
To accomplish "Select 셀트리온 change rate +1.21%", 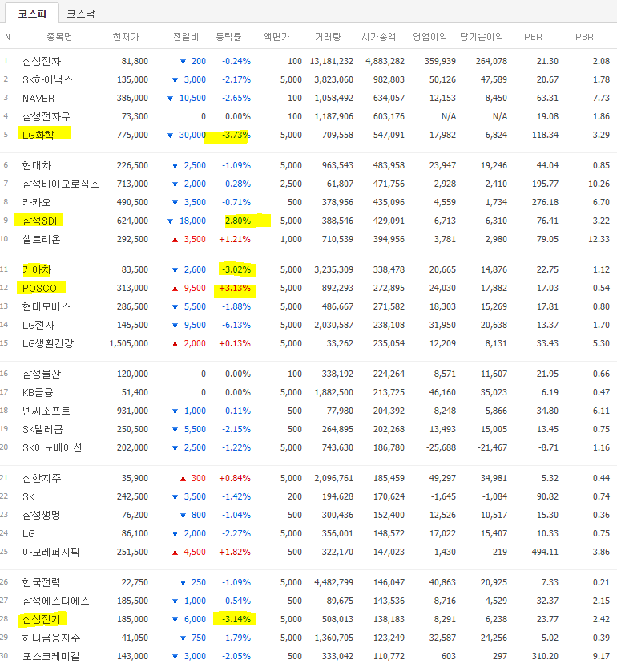I will [x=235, y=239].
